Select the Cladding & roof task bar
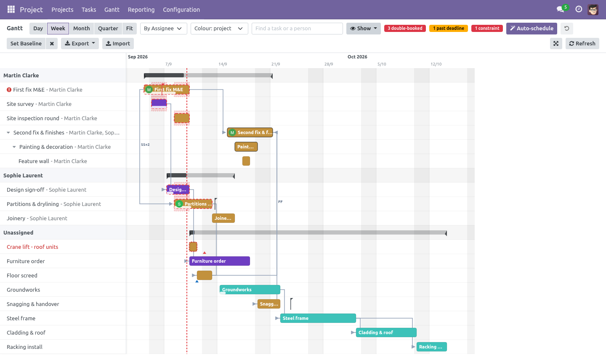Viewport: 606px width, 364px height. [x=386, y=332]
